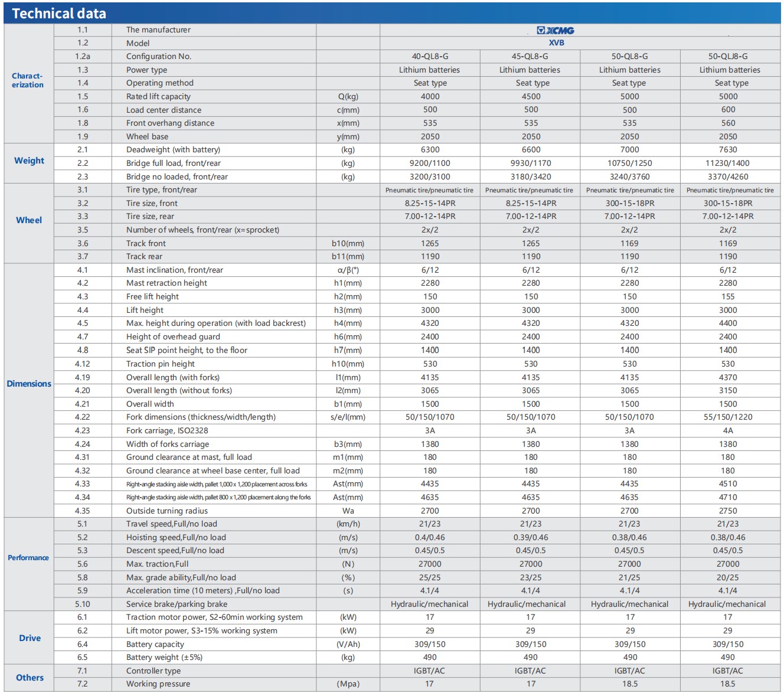The image size is (784, 693).
Task: Click the '(Mpa)' unit cell
Action: 348,684
